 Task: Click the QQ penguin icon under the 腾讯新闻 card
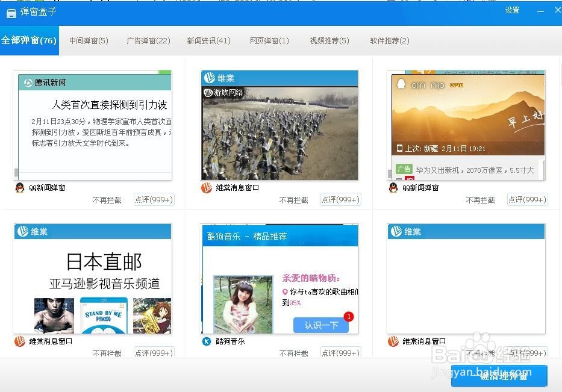[x=20, y=187]
